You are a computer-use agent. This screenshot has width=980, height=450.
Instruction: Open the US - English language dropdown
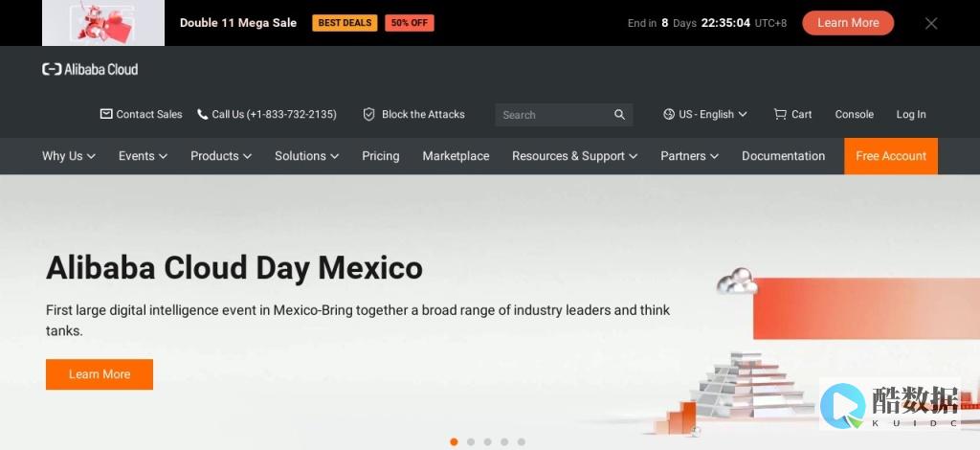click(x=705, y=114)
